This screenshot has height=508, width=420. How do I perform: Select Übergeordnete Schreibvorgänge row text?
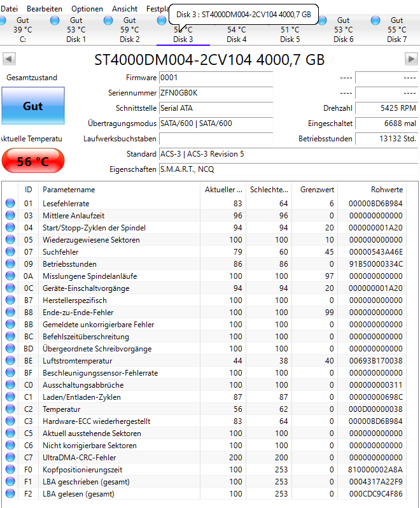click(x=97, y=349)
